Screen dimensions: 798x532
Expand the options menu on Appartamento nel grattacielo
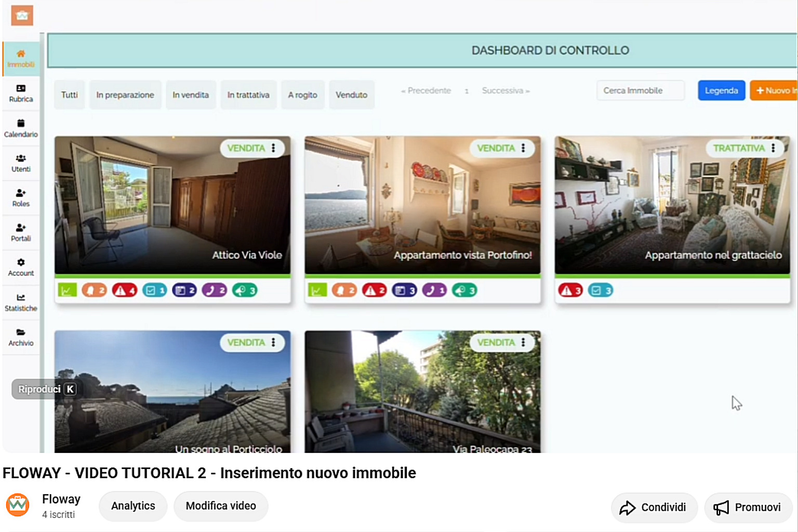point(773,148)
